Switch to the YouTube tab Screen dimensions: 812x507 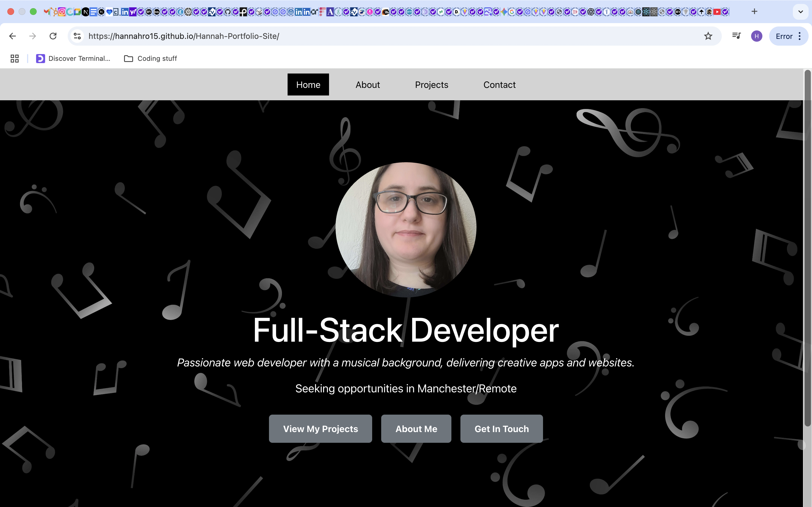point(717,12)
